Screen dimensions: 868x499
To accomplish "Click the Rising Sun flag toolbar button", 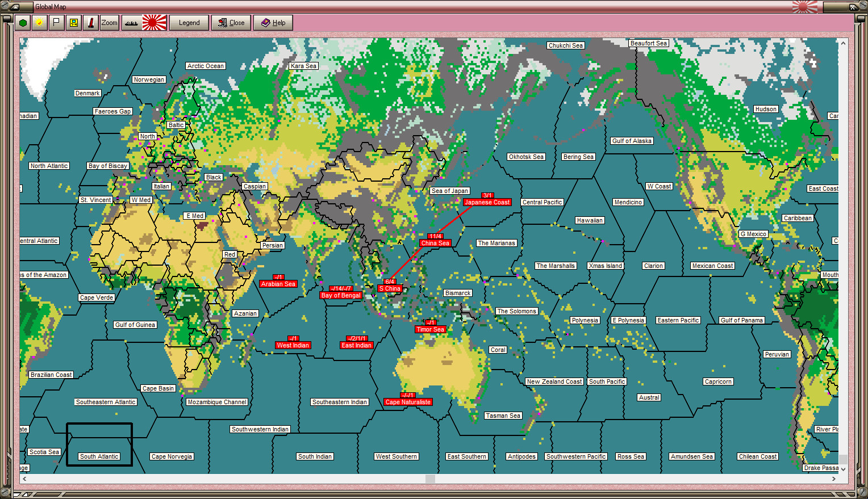I will click(155, 23).
